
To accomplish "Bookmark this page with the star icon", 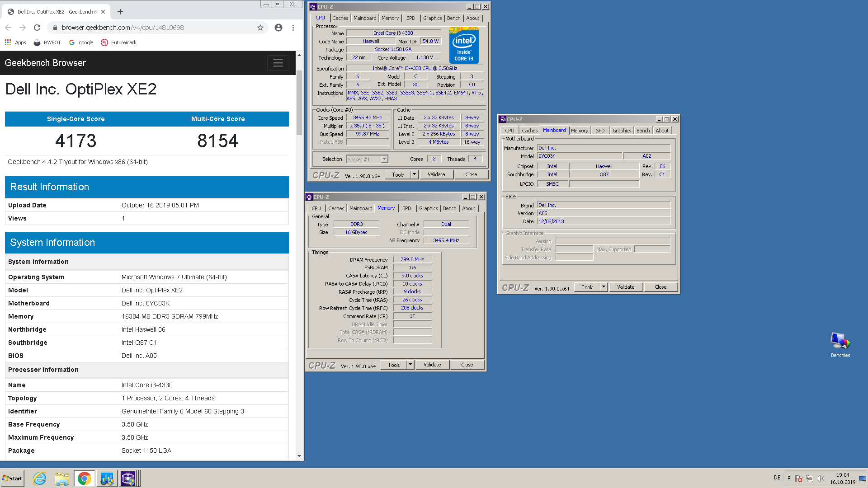I will click(x=260, y=28).
